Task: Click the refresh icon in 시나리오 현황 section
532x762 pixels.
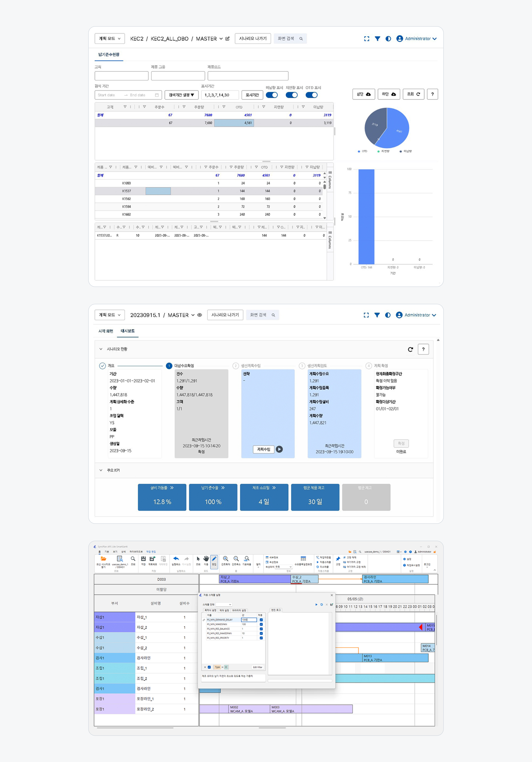Action: [410, 349]
